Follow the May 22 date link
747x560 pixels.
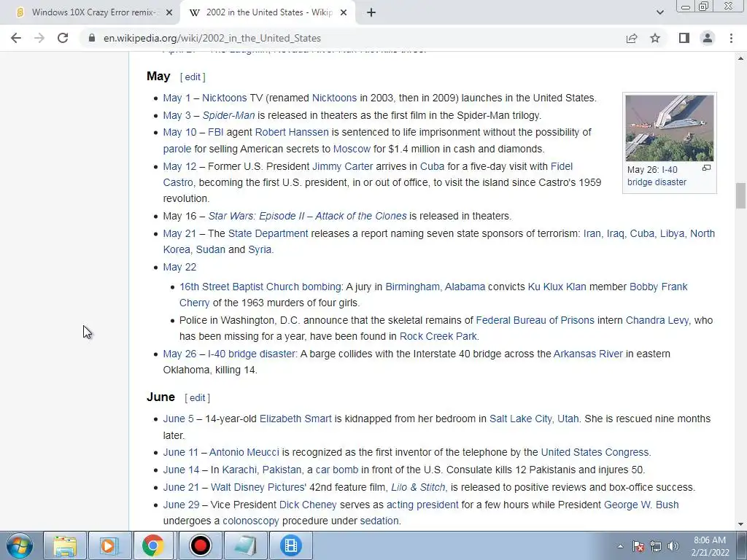coord(179,267)
